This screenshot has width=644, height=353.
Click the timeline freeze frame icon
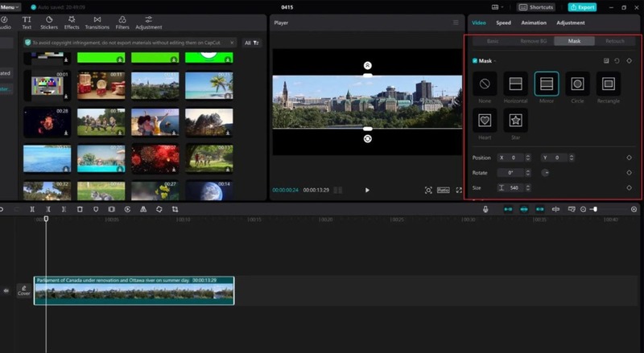111,209
